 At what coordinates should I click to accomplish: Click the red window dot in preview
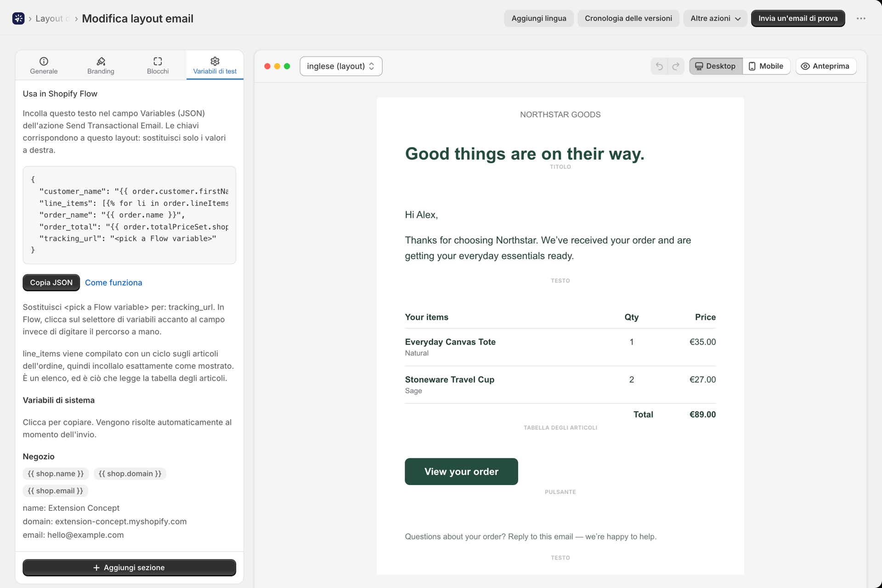pos(267,66)
